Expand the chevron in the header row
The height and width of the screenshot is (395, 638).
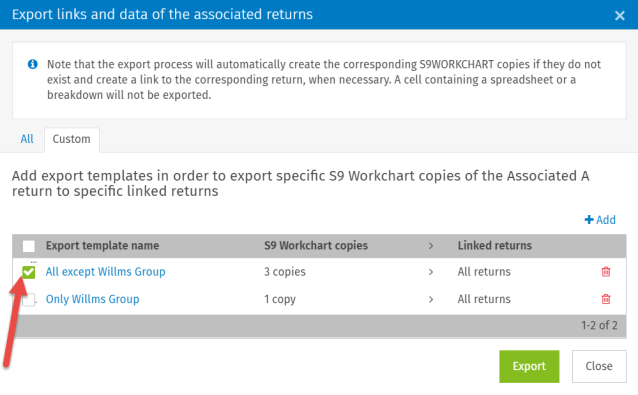431,246
